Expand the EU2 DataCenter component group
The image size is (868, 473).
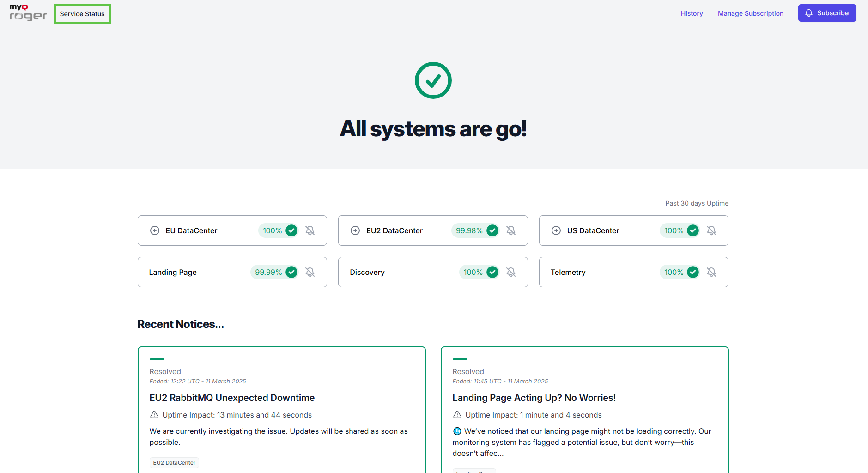coord(355,230)
